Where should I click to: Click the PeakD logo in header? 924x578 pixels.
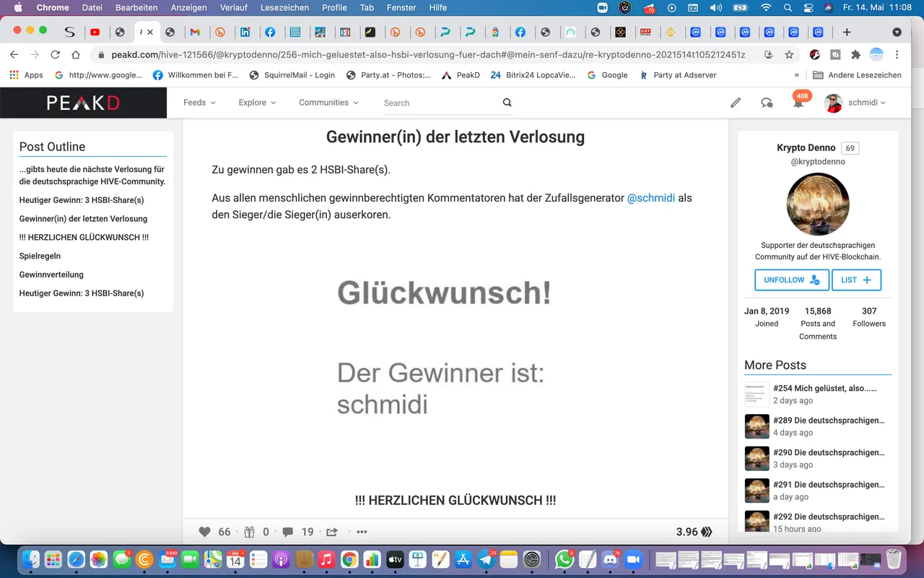[83, 103]
